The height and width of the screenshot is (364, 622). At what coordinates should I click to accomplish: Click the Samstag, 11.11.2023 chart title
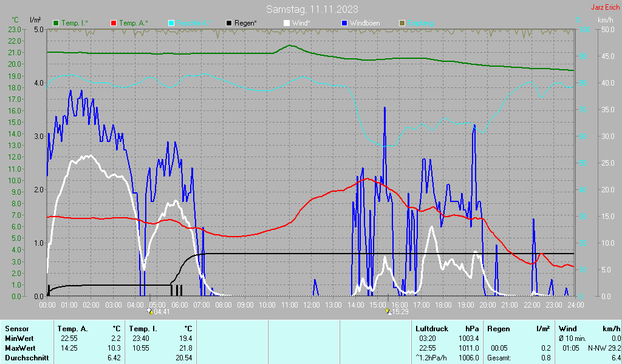click(312, 9)
